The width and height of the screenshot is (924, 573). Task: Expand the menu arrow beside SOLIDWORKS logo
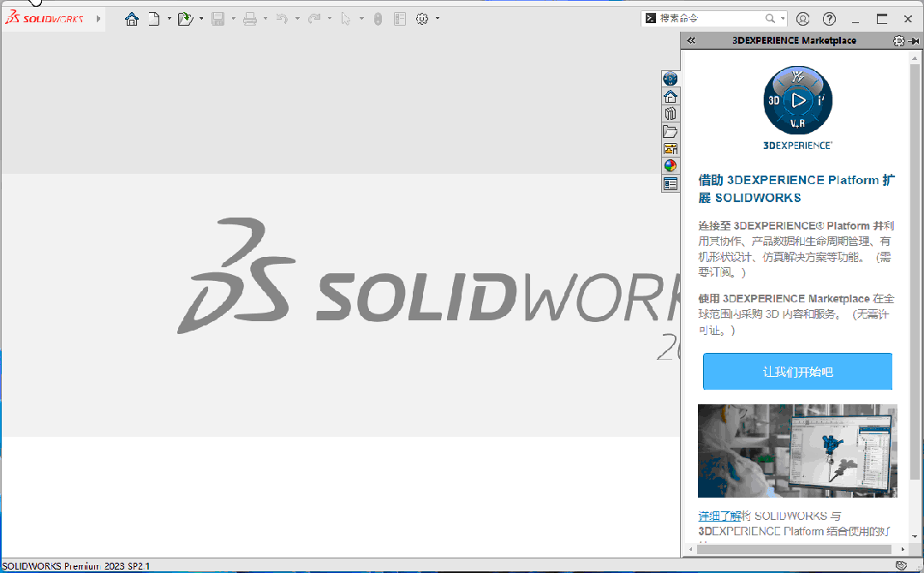tap(98, 19)
